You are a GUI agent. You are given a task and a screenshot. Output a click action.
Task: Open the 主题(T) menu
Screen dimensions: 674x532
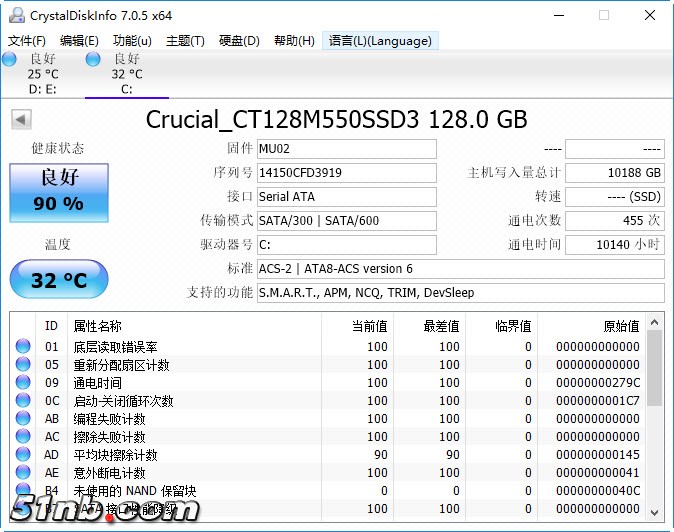pyautogui.click(x=185, y=41)
